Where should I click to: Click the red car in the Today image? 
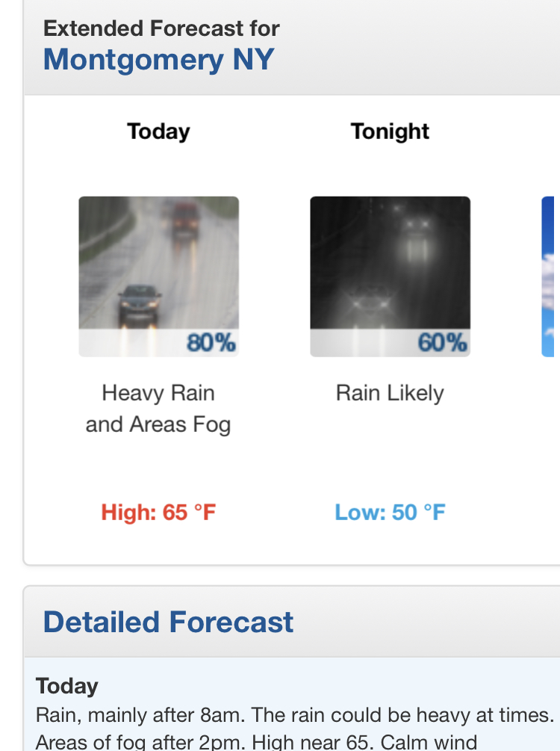[184, 220]
